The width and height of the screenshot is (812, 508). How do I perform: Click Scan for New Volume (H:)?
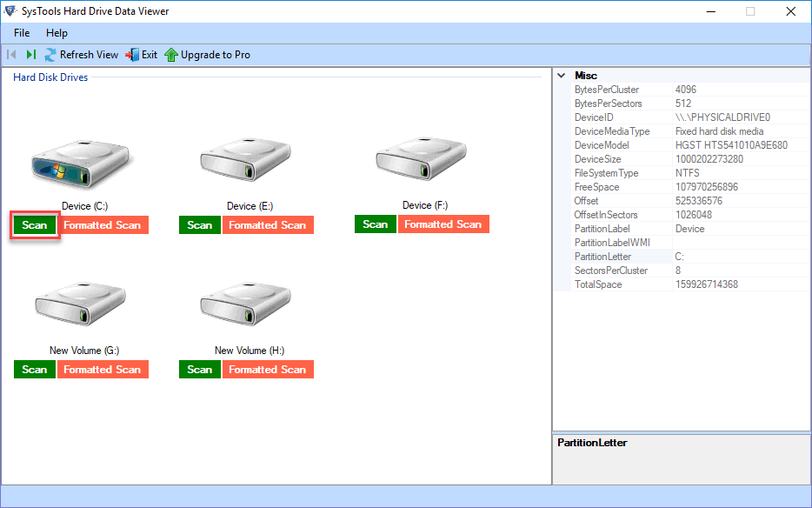200,369
